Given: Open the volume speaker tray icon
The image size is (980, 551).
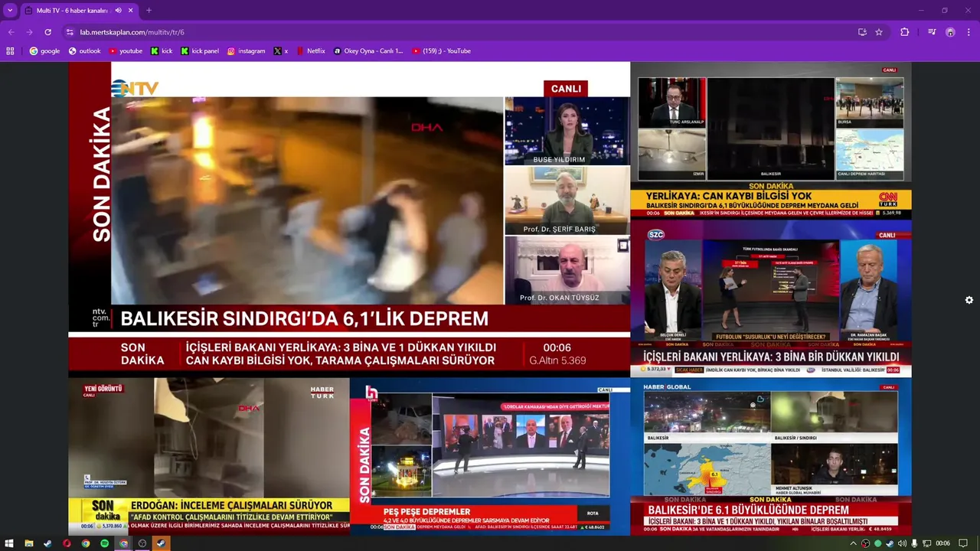Looking at the screenshot, I should (902, 543).
